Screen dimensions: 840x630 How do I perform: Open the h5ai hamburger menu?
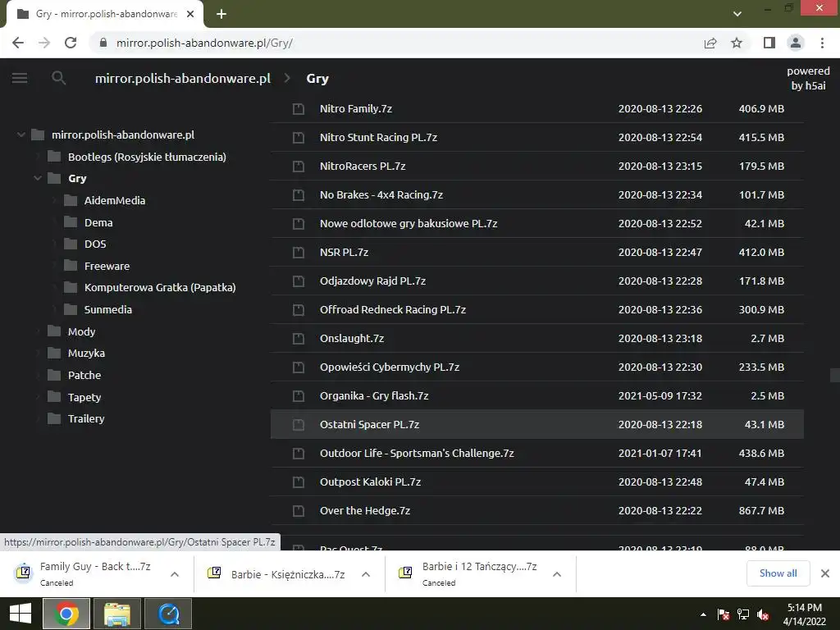pyautogui.click(x=20, y=78)
